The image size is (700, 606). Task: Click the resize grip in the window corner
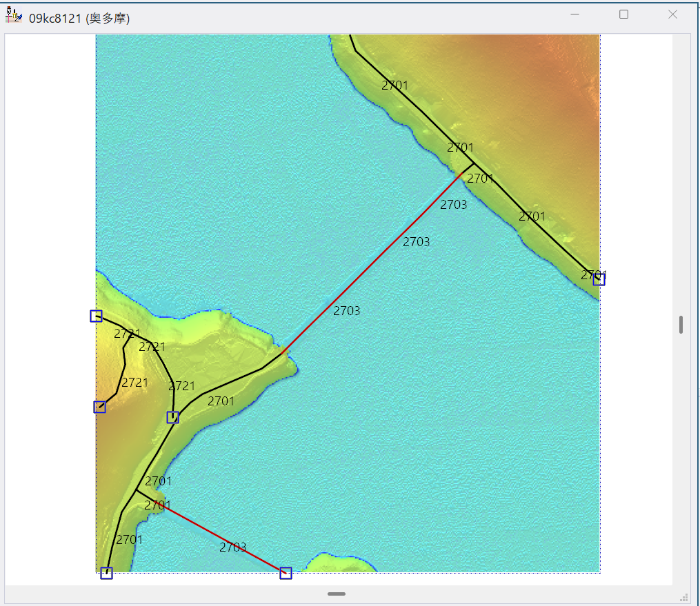pos(684,598)
